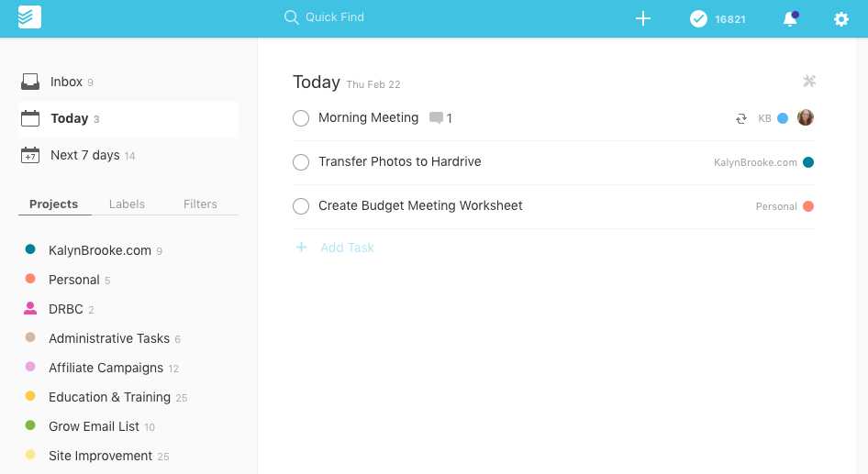Viewport: 868px width, 474px height.
Task: Open quick add task plus icon
Action: (x=643, y=18)
